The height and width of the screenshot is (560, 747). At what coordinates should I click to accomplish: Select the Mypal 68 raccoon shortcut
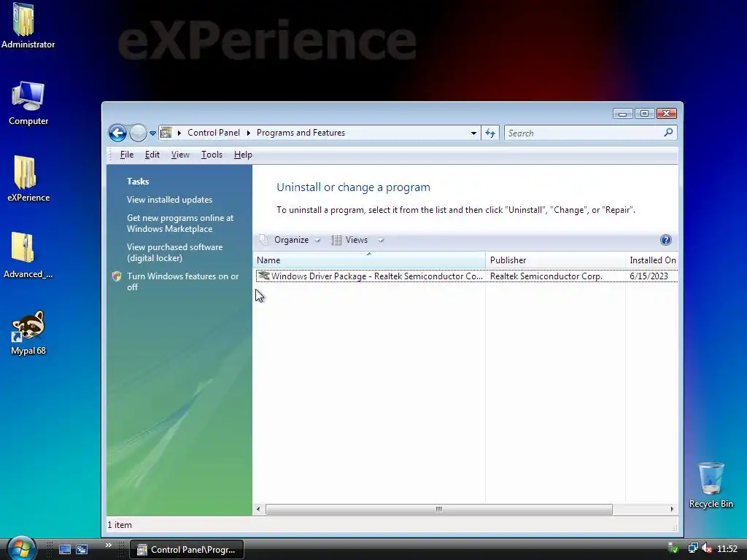(x=28, y=332)
